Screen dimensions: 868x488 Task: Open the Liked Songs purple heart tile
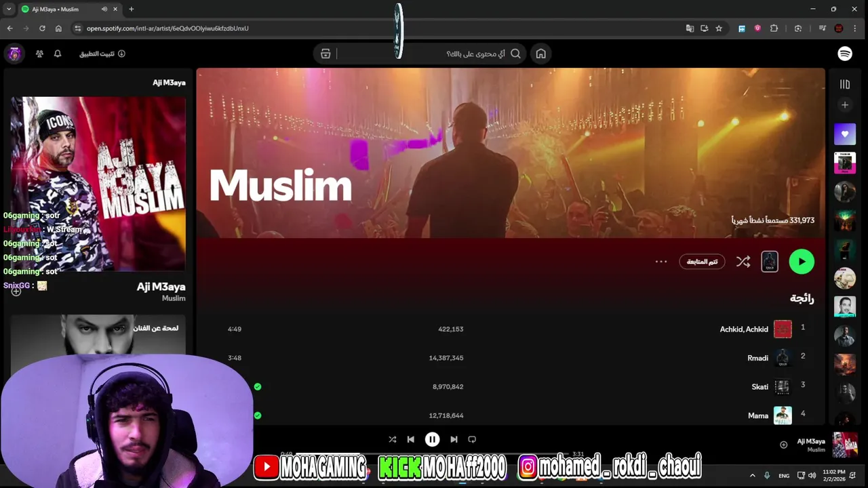coord(845,134)
